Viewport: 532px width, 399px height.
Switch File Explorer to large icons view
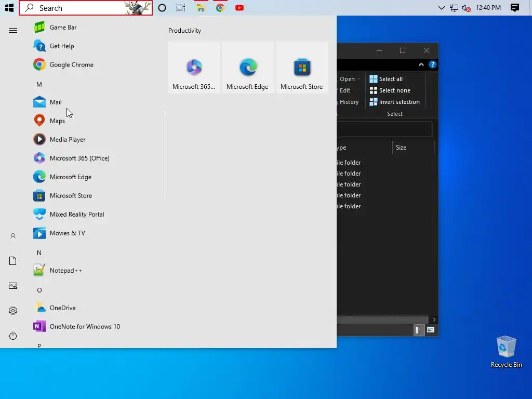pyautogui.click(x=430, y=329)
